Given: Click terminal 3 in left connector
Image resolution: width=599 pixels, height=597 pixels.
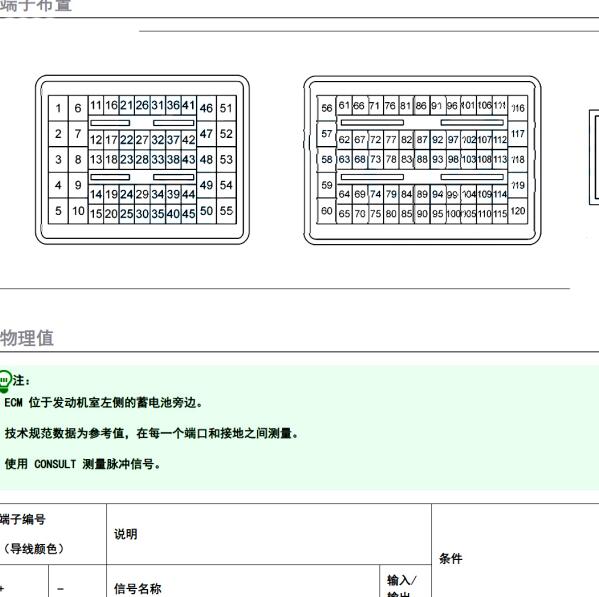Looking at the screenshot, I should 58,159.
